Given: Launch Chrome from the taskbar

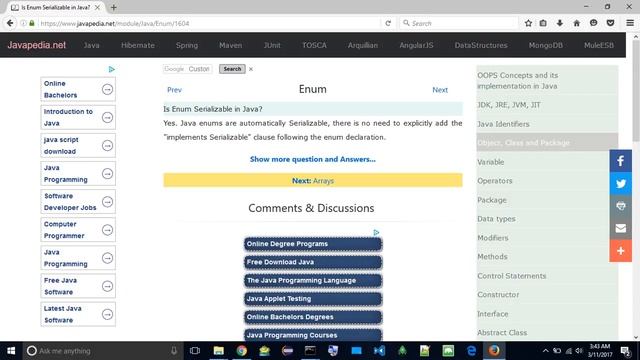Looking at the screenshot, I should (241, 351).
